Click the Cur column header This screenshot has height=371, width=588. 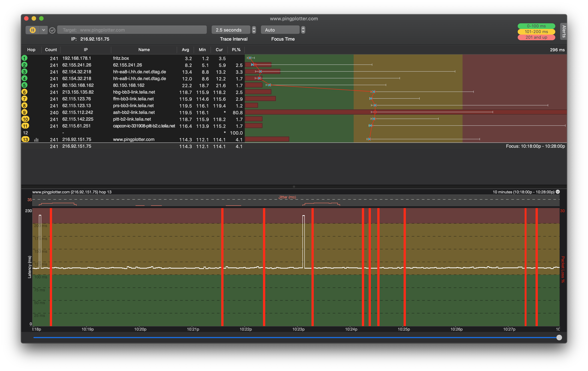point(219,50)
